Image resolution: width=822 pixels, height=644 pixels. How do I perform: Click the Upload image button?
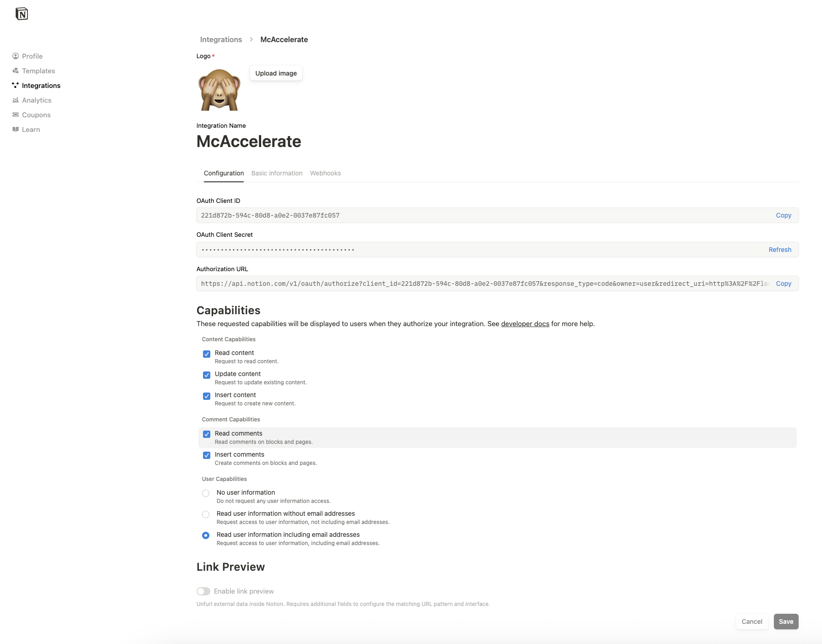(276, 73)
